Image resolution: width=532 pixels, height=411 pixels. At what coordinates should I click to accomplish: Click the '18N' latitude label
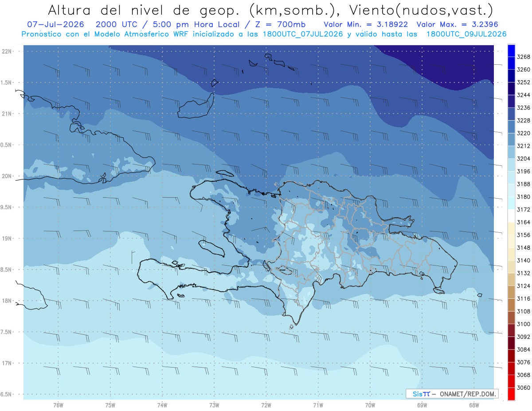coord(7,301)
